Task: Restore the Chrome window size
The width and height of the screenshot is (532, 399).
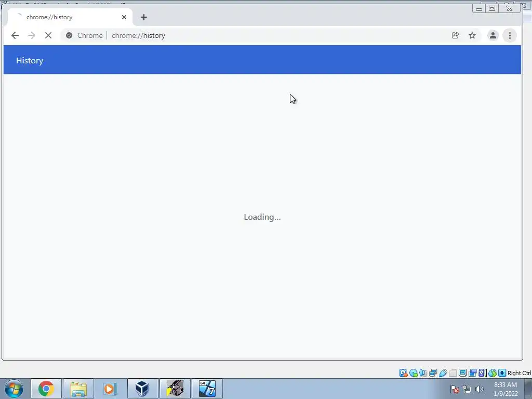Action: 492,8
